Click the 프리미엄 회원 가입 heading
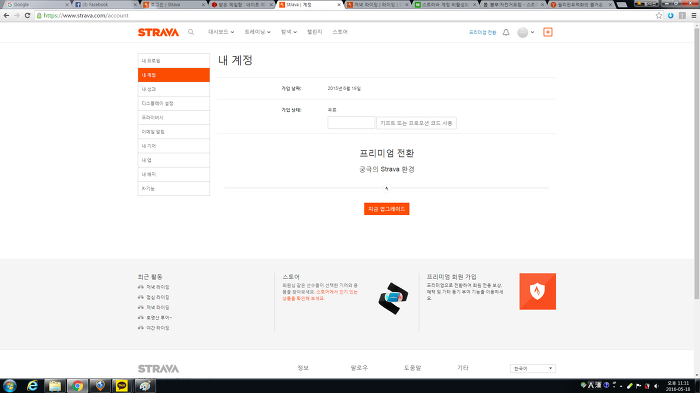 click(451, 277)
